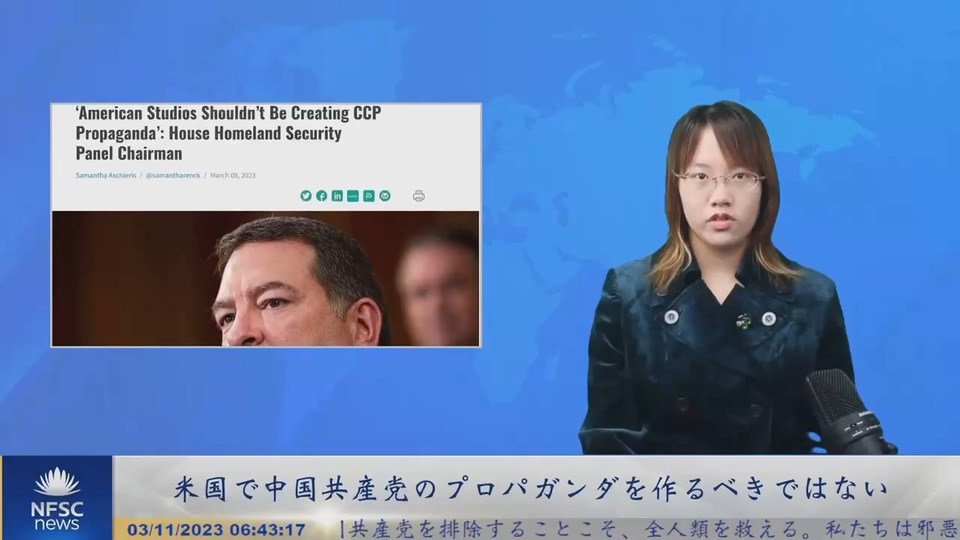
Task: Share the article via Twitter icon
Action: click(x=306, y=196)
